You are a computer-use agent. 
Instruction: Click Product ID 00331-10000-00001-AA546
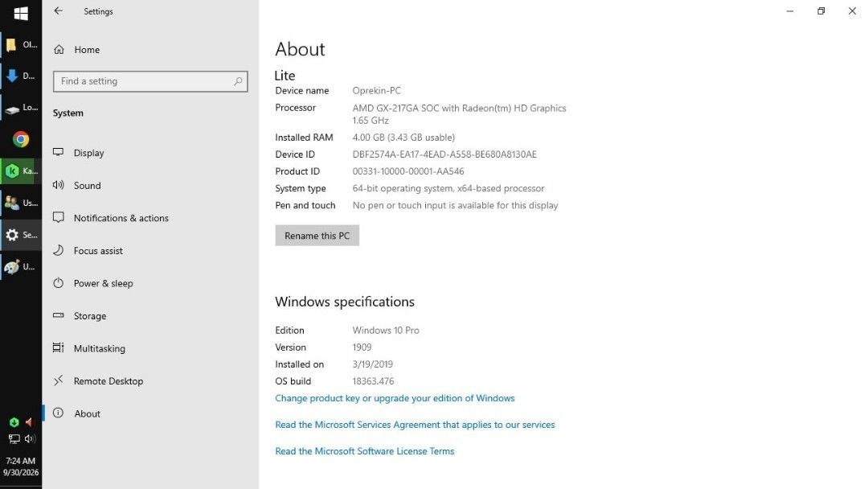(x=408, y=171)
